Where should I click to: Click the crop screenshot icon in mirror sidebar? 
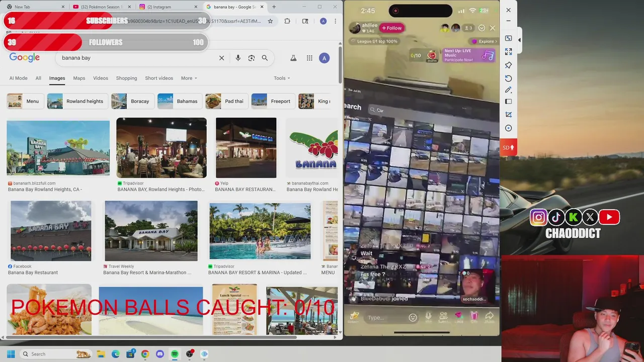pyautogui.click(x=508, y=115)
